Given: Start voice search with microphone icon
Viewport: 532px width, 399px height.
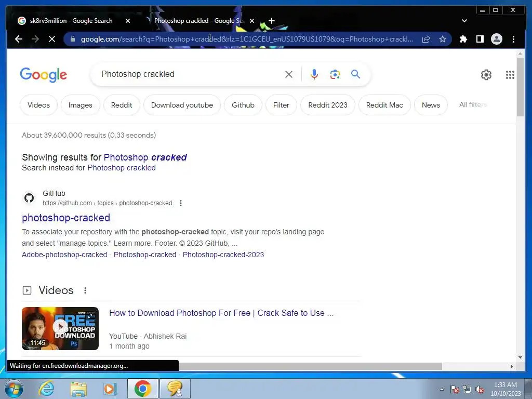Looking at the screenshot, I should pyautogui.click(x=314, y=74).
